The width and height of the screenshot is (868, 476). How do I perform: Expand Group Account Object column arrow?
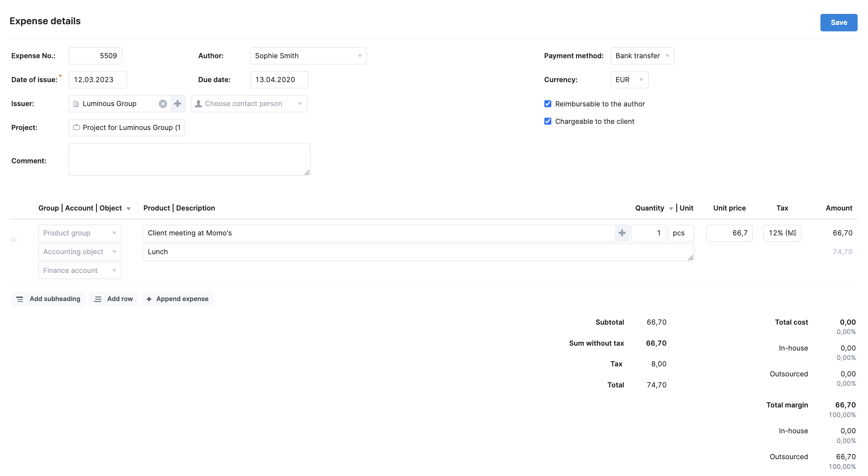(128, 209)
